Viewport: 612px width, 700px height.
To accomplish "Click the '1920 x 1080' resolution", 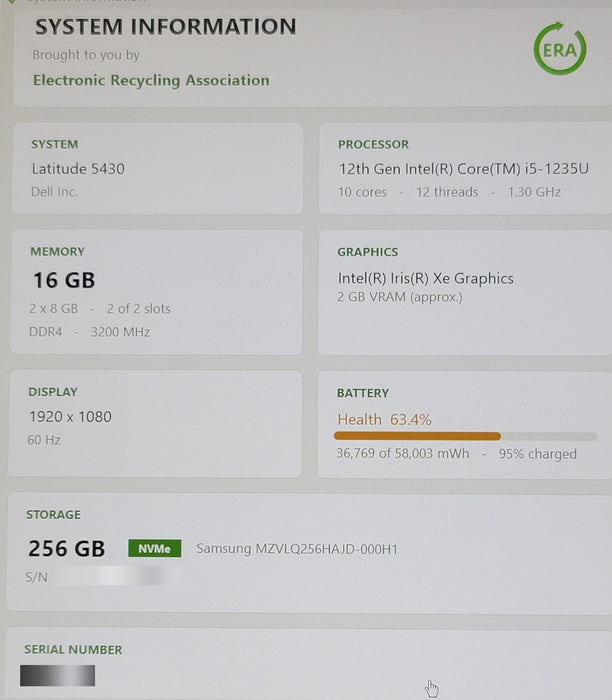I will (x=70, y=417).
